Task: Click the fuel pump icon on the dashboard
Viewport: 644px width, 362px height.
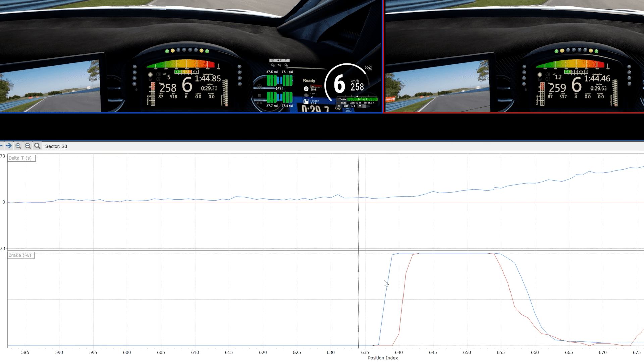Action: point(306,101)
